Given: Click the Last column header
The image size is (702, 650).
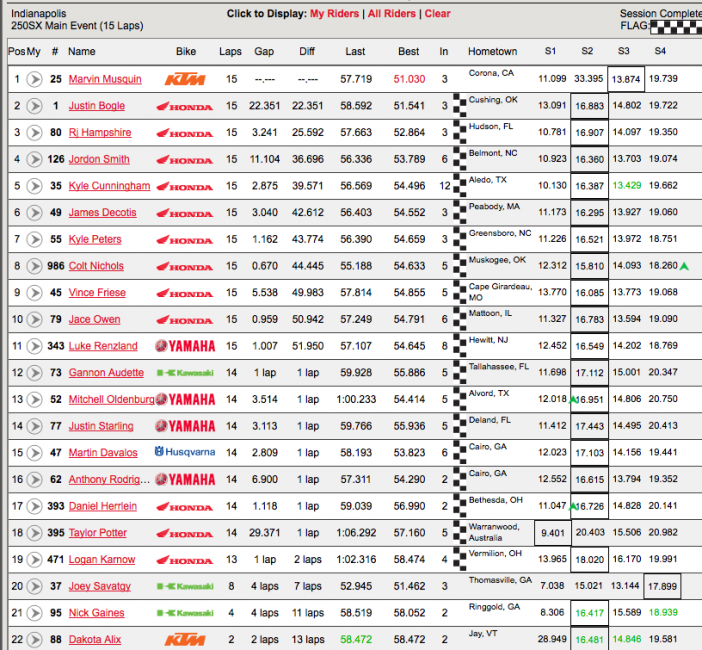Looking at the screenshot, I should coord(355,51).
